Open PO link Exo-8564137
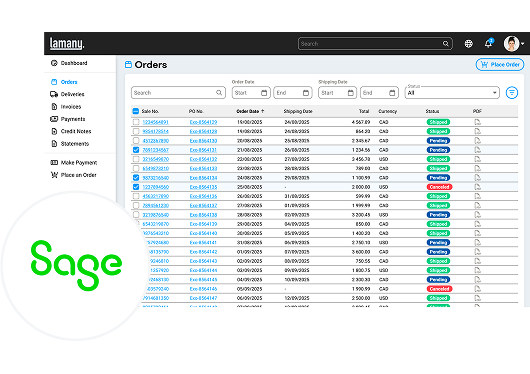 203,205
